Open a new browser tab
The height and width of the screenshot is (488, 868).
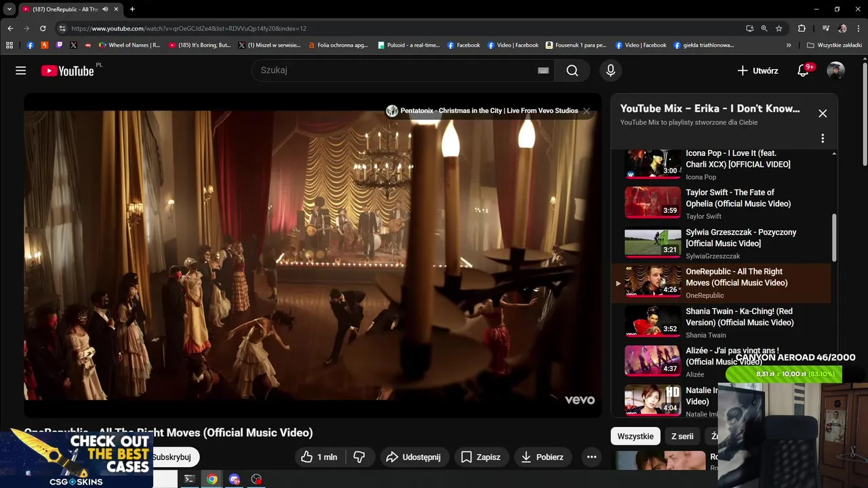point(132,9)
